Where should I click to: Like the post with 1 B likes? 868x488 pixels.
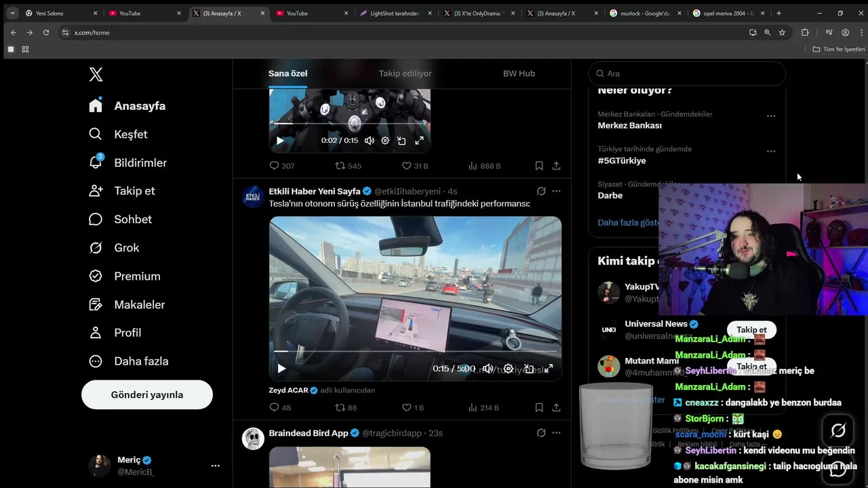(x=413, y=407)
